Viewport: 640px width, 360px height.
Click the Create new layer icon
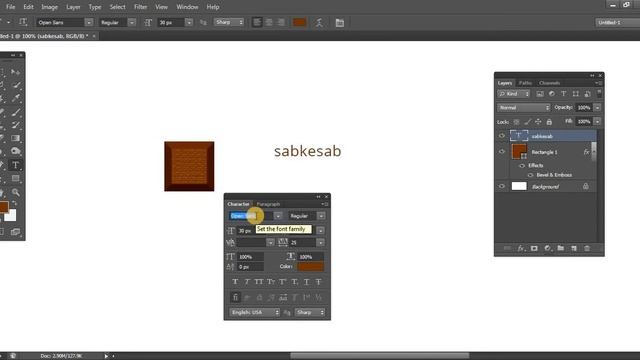click(574, 248)
